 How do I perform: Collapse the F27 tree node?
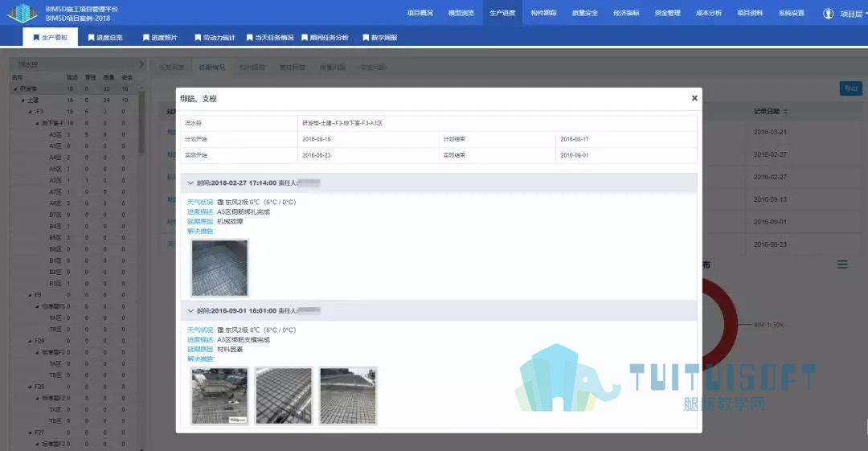tap(30, 433)
